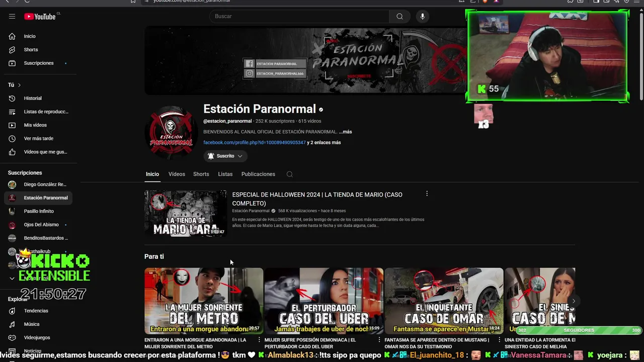Open Fantasma se aparece dentro de Mustang title
Screen dimensions: 644x362
(x=437, y=343)
